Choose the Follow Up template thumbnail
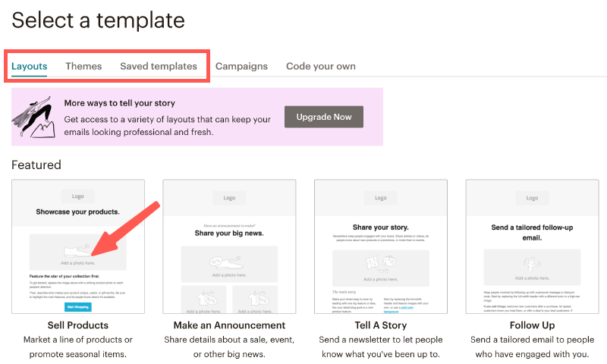The image size is (607, 364). pos(532,246)
